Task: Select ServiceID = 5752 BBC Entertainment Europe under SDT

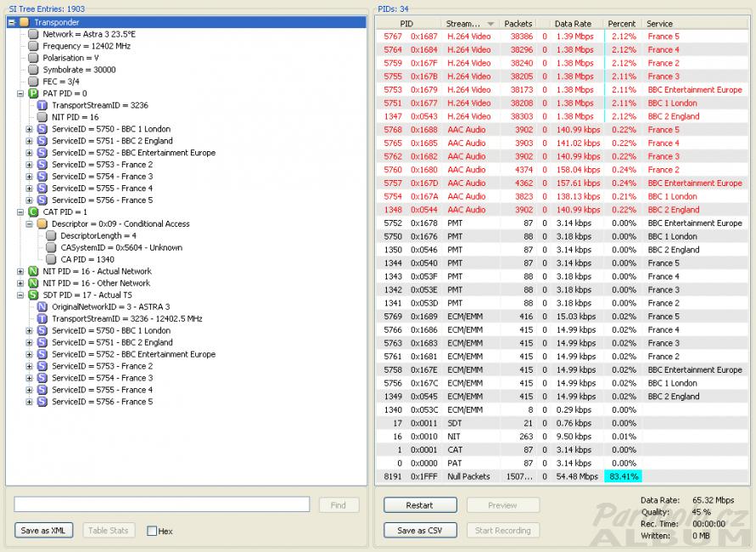Action: pyautogui.click(x=133, y=354)
